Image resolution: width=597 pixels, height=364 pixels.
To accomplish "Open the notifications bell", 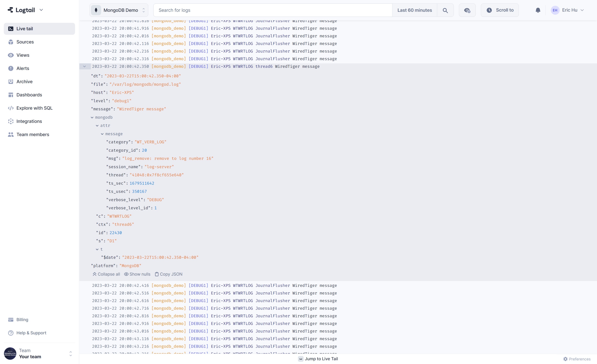I will click(538, 10).
